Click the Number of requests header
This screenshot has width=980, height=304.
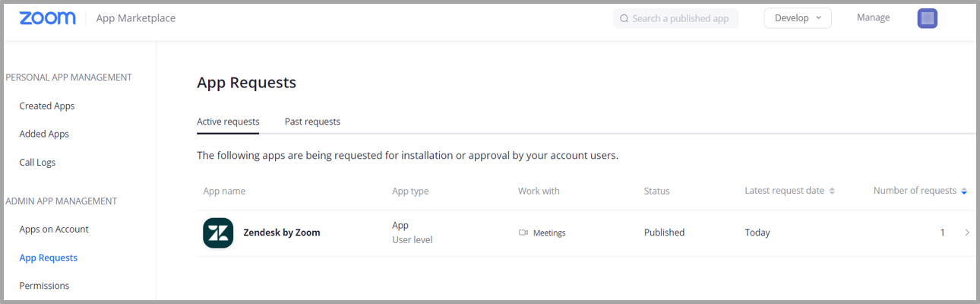(x=915, y=191)
